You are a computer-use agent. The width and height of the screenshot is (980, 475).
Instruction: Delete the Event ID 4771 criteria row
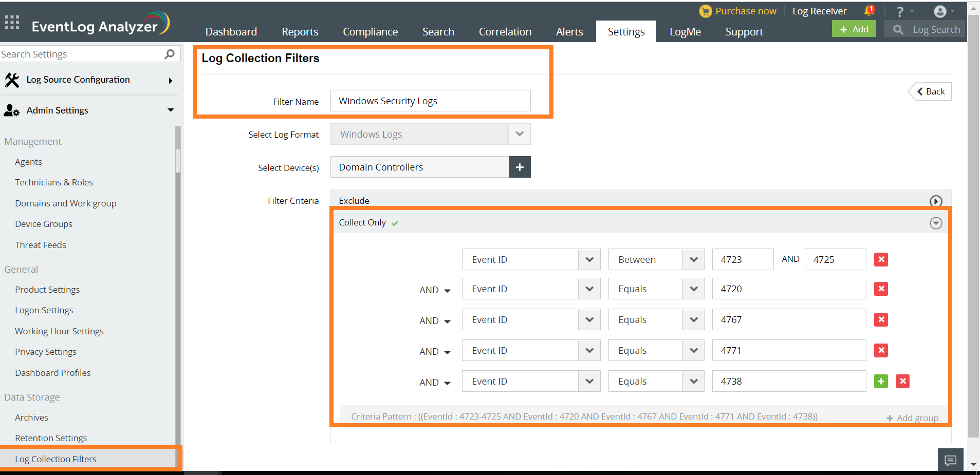click(x=881, y=350)
